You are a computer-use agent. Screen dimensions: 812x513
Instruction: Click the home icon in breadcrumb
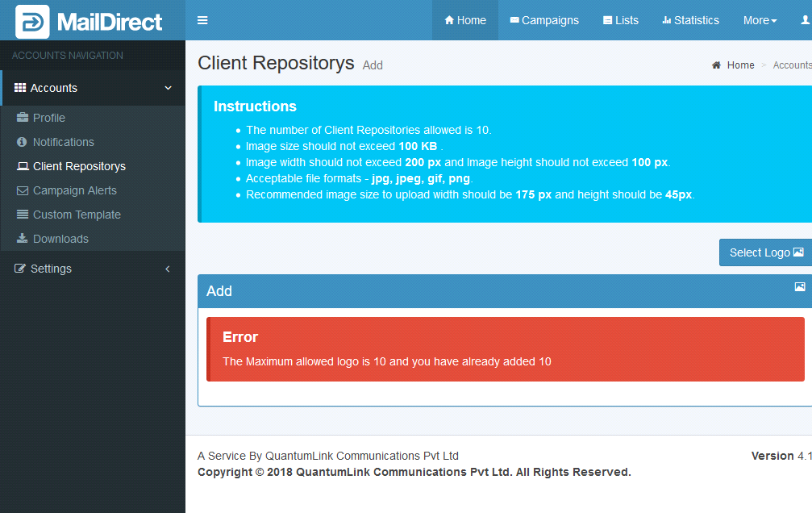pyautogui.click(x=716, y=65)
